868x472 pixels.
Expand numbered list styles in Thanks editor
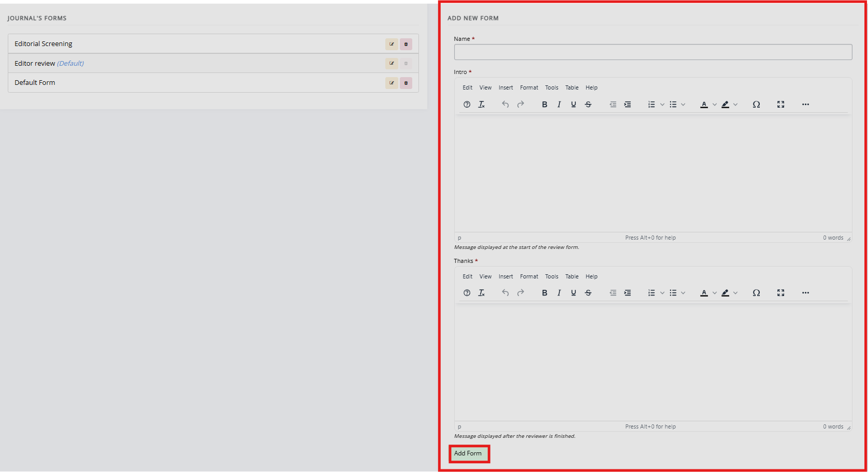(662, 293)
